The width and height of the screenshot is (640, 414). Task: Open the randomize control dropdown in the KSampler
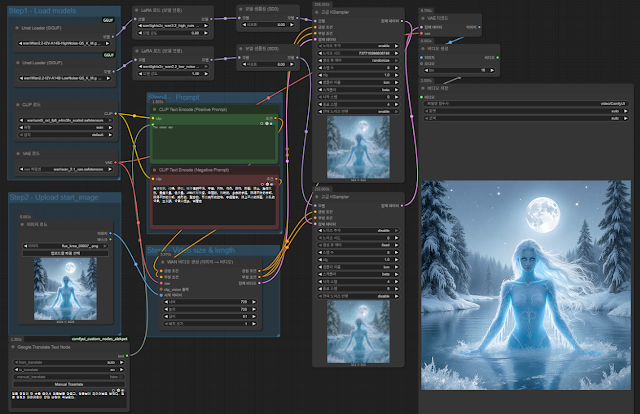point(358,60)
